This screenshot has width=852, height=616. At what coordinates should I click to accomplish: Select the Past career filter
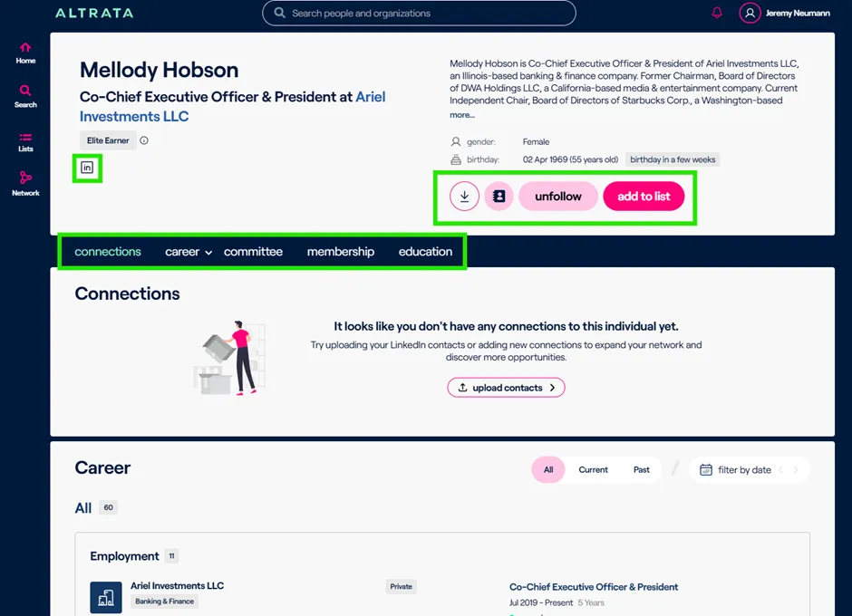coord(641,470)
